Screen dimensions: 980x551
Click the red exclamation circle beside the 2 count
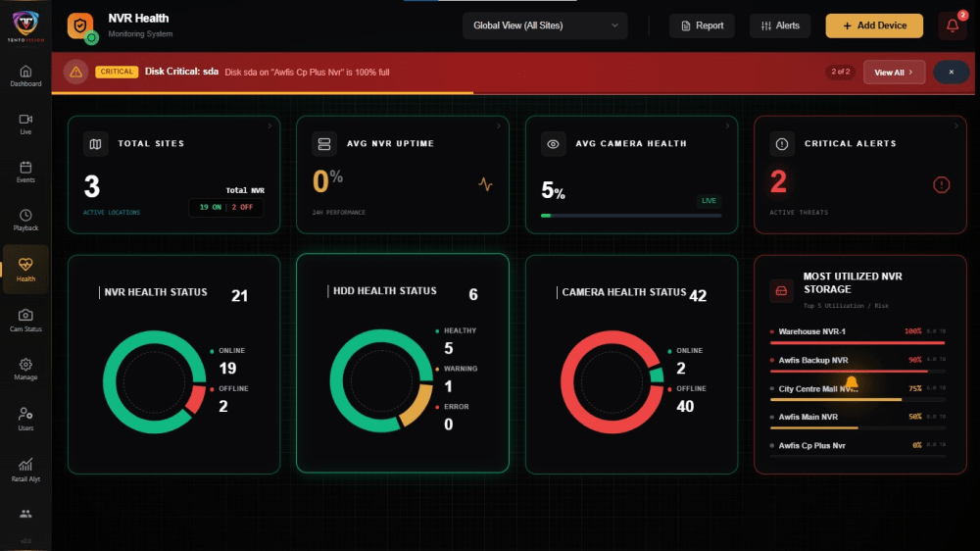point(941,184)
